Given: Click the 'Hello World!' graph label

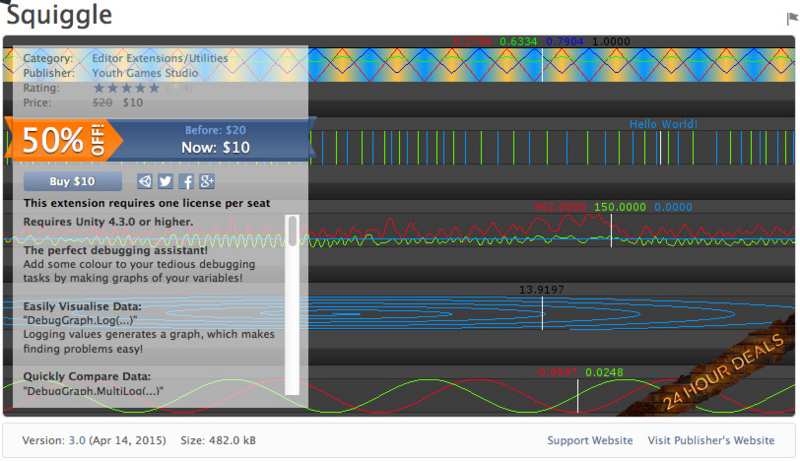Looking at the screenshot, I should point(663,124).
